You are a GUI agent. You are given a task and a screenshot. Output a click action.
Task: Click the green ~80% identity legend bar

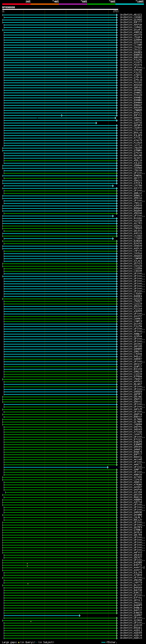point(101,4)
